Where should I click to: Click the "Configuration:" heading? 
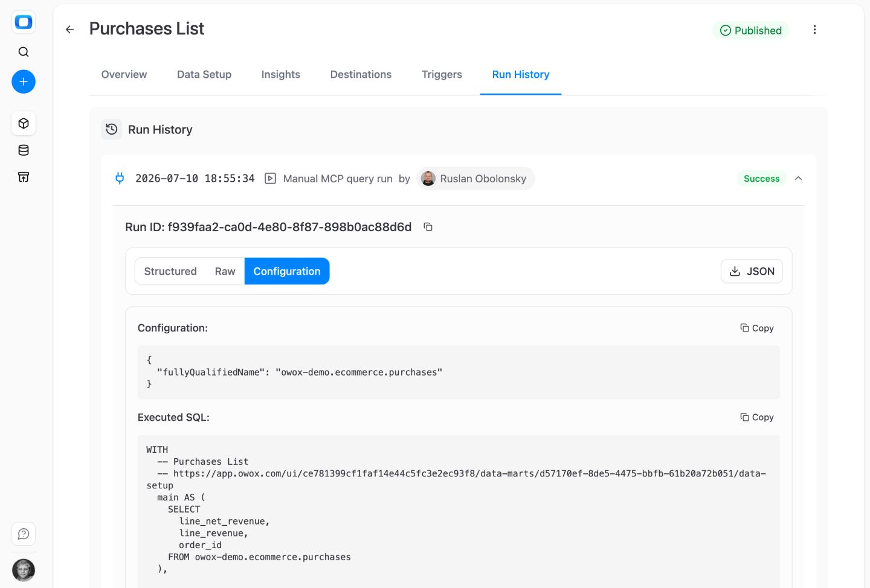coord(173,328)
